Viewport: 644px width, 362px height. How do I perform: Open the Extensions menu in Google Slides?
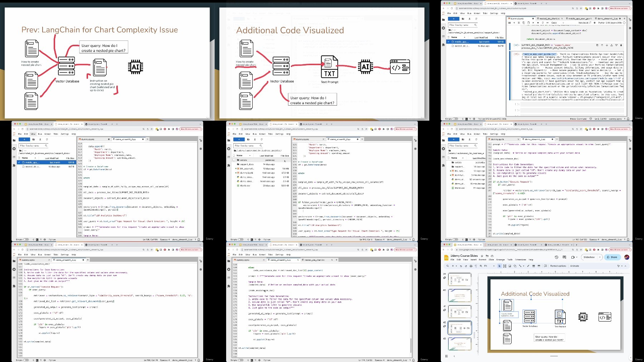[x=521, y=260]
